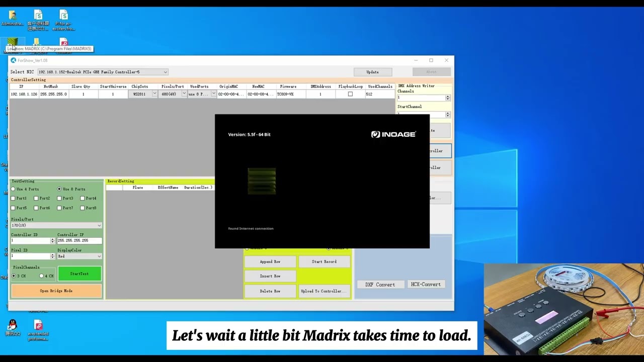Viewport: 644px width, 362px height.
Task: Click the Pixel ID input field
Action: pos(31,256)
